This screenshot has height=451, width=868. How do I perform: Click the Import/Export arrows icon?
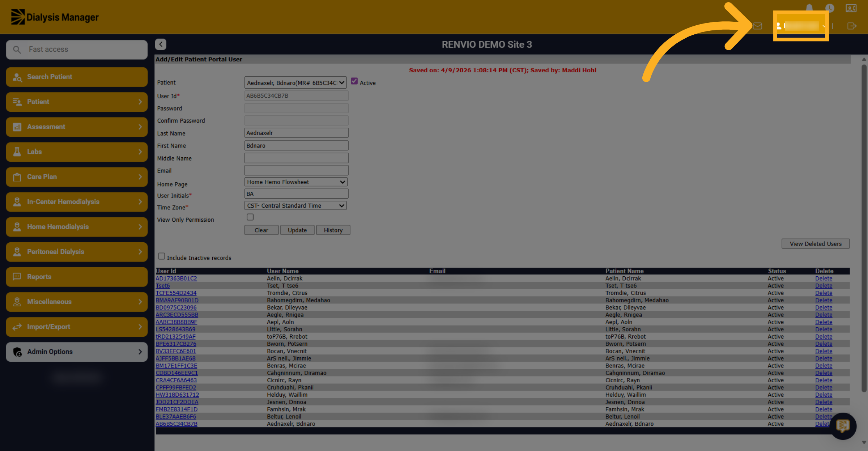tap(17, 327)
